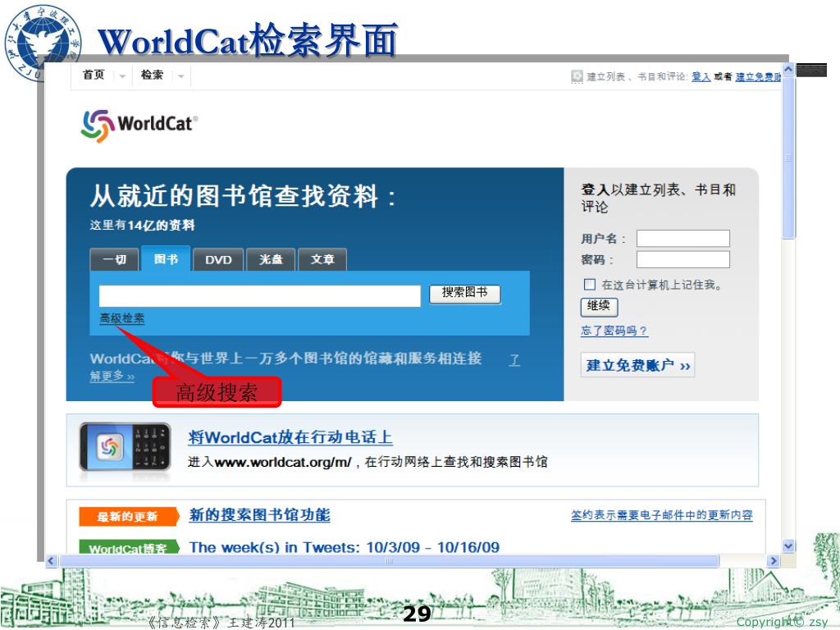This screenshot has width=840, height=630.
Task: Click the WorldCat logo
Action: pyautogui.click(x=139, y=126)
